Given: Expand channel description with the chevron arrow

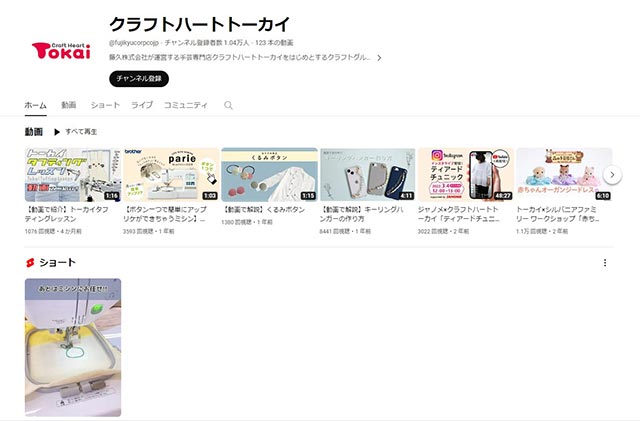Looking at the screenshot, I should tap(379, 58).
